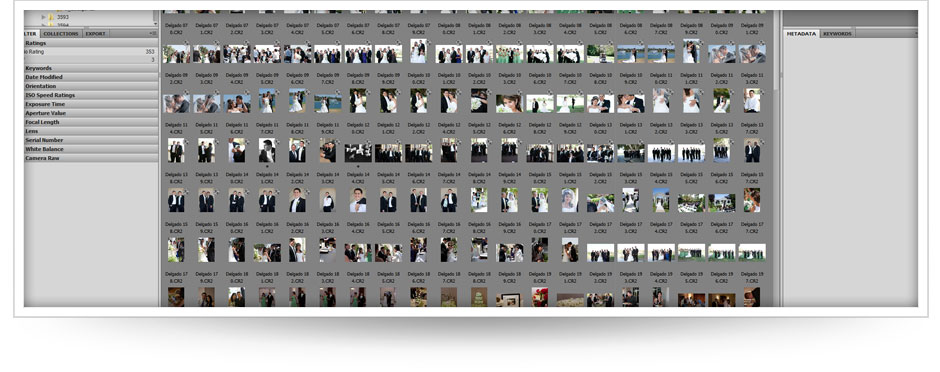Open the Metadata panel tab

801,34
